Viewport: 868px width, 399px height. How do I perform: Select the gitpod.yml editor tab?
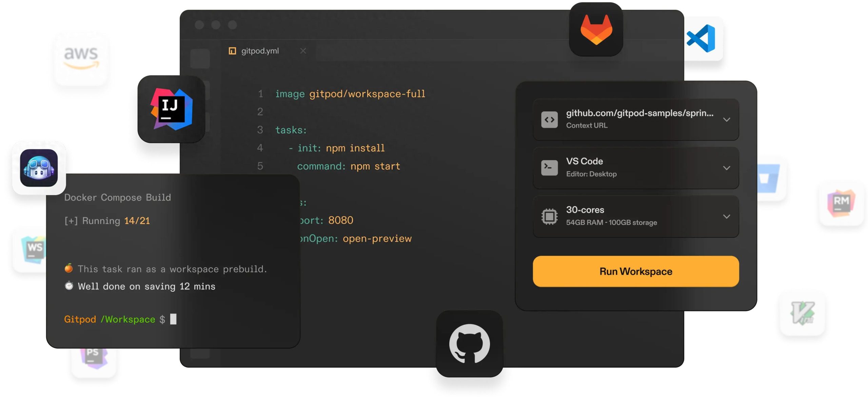(260, 51)
